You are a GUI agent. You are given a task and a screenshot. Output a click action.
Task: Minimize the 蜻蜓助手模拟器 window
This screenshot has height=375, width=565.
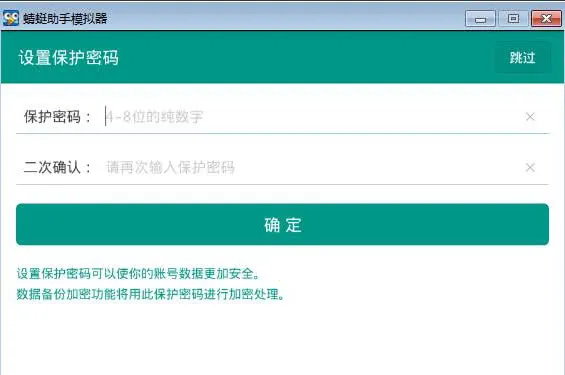coord(480,19)
